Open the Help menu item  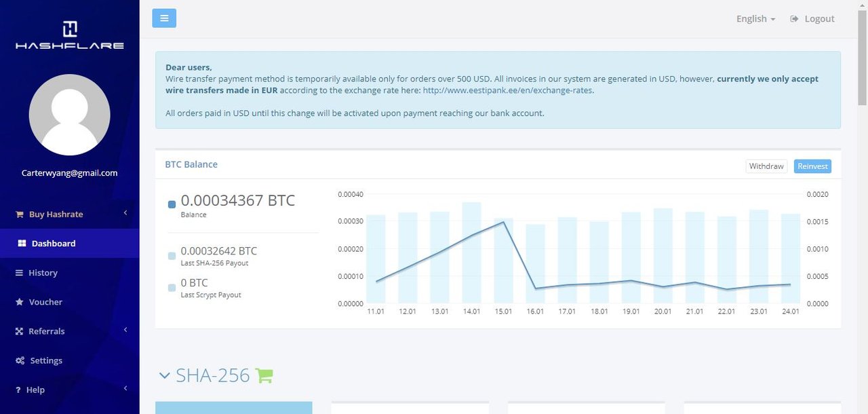click(70, 389)
